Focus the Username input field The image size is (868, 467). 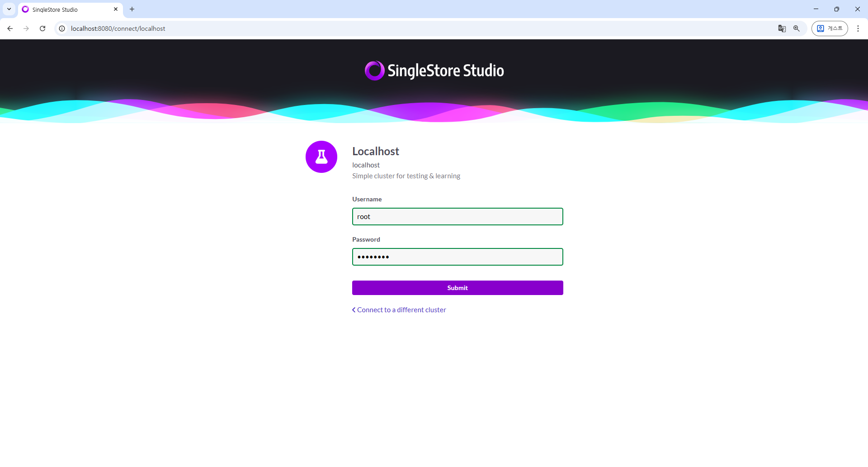click(458, 217)
